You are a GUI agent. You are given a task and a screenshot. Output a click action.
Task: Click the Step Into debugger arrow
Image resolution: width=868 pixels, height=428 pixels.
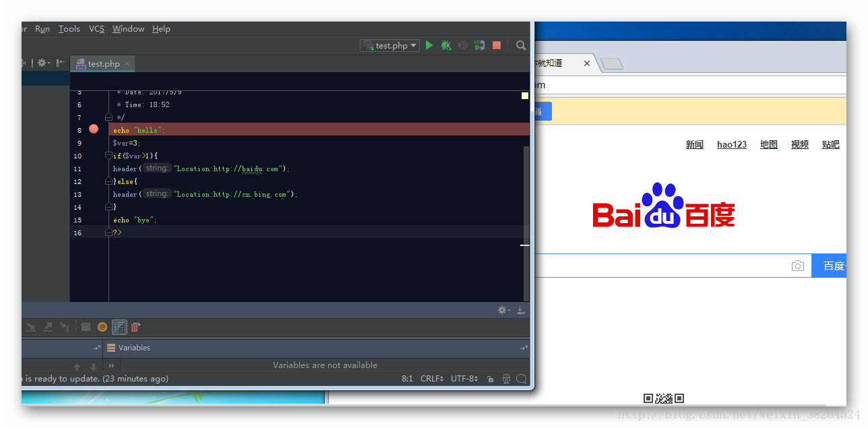click(31, 327)
